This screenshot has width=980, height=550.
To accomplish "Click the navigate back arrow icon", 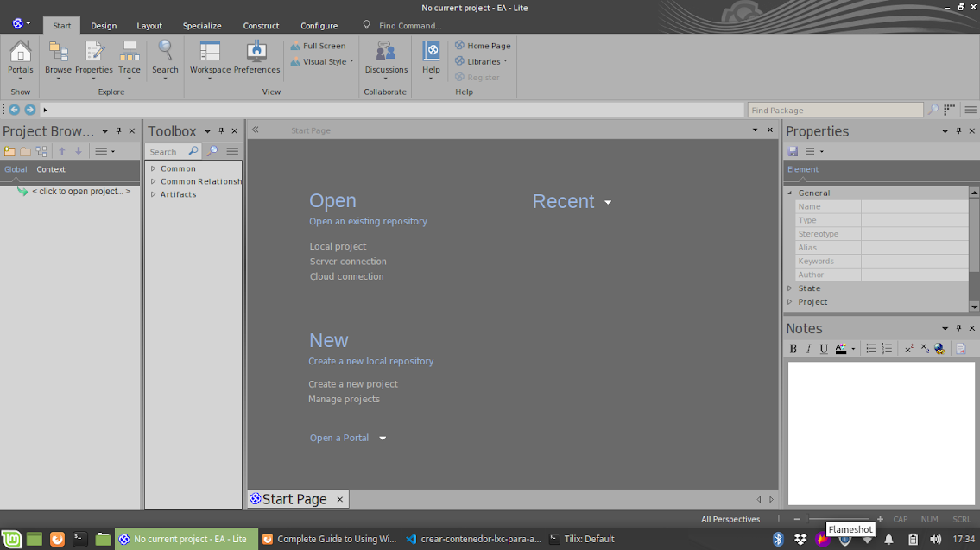I will pyautogui.click(x=14, y=110).
